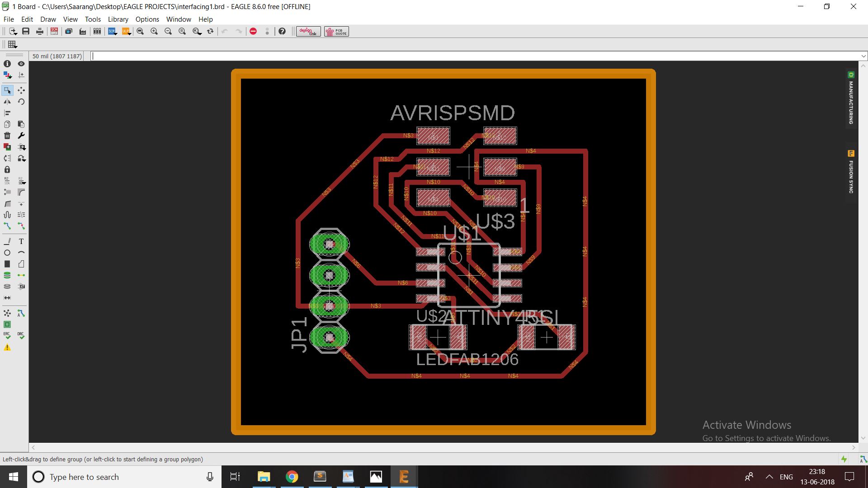
Task: Expand the ULP dropdown
Action: [126, 31]
